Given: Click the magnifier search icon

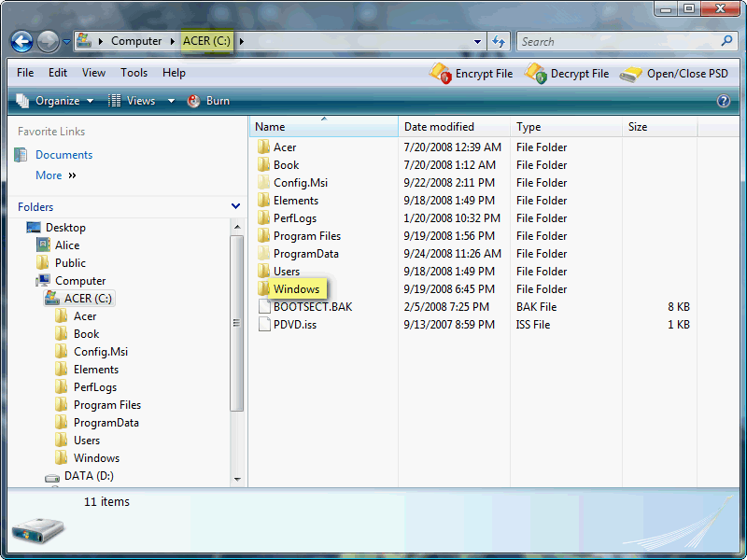Looking at the screenshot, I should click(727, 41).
